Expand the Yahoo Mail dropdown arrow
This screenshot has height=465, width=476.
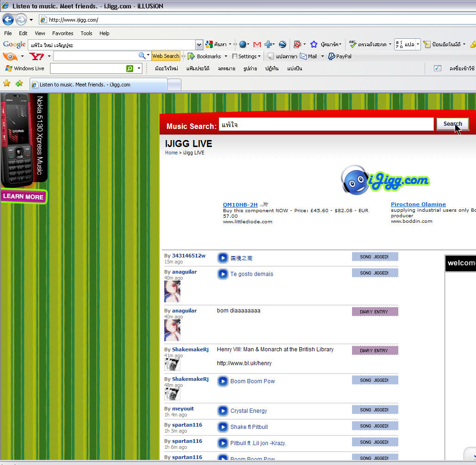(322, 56)
